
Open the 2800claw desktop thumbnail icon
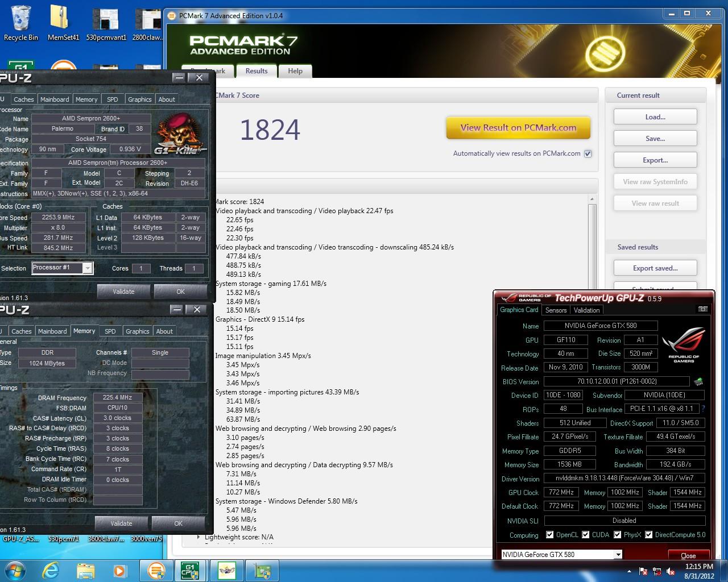(x=147, y=24)
